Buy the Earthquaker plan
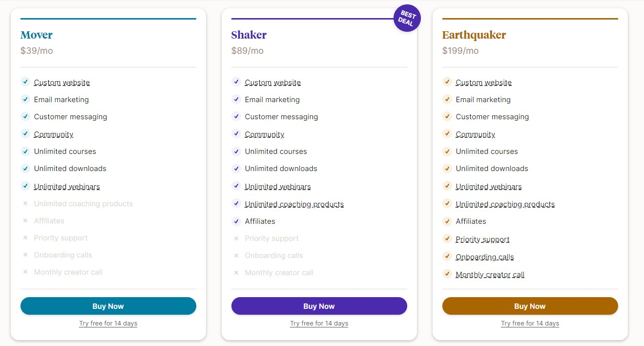644x346 pixels. pyautogui.click(x=530, y=306)
